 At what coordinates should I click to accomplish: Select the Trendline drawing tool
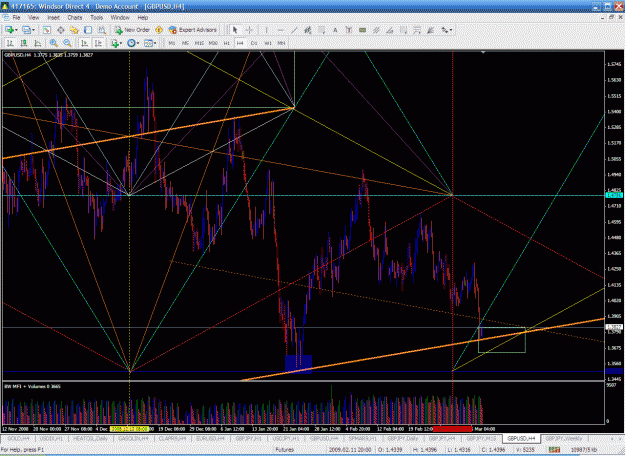pyautogui.click(x=294, y=30)
